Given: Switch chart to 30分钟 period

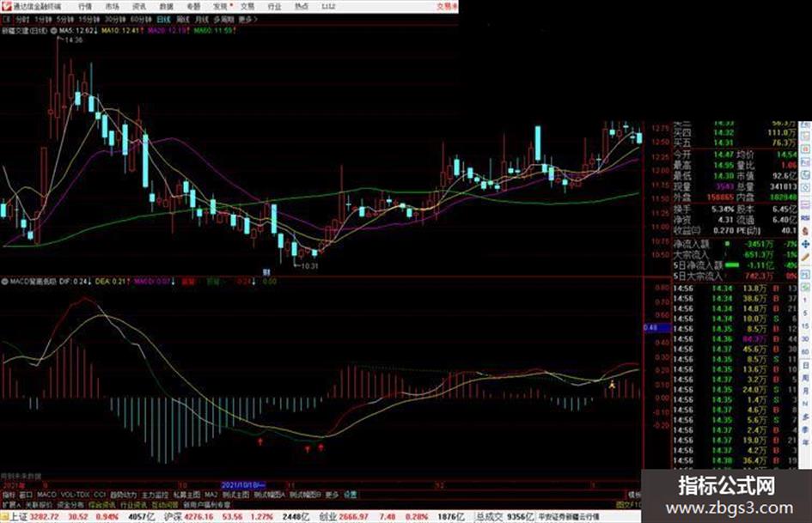Looking at the screenshot, I should [x=115, y=20].
